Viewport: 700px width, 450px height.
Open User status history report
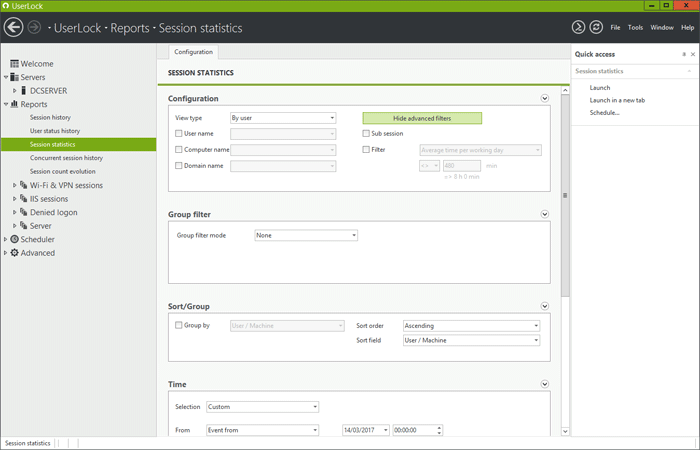(x=55, y=131)
